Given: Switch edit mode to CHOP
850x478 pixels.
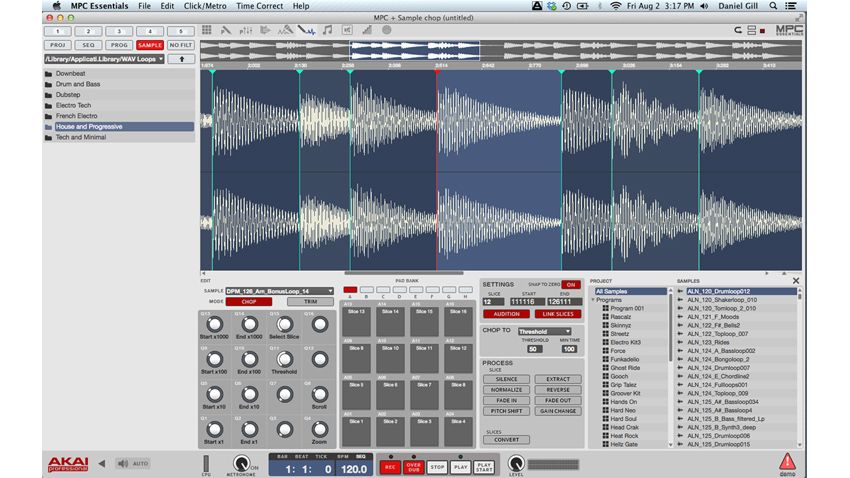Looking at the screenshot, I should 249,302.
